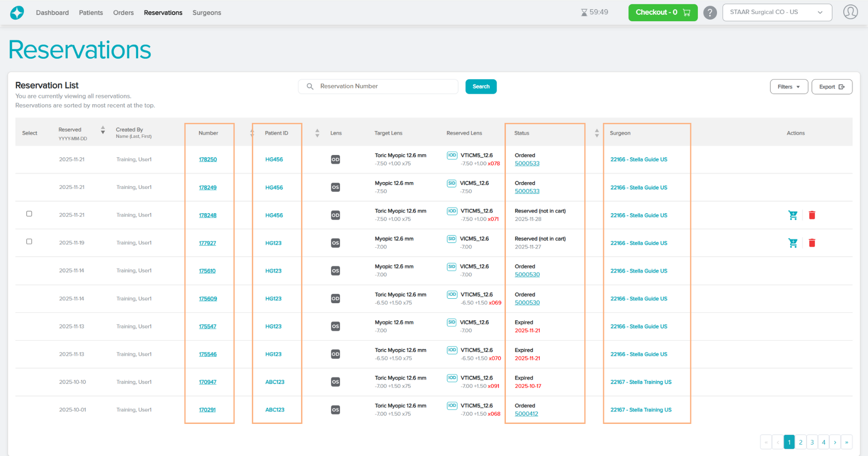Open the help question mark icon
Image resolution: width=868 pixels, height=456 pixels.
[x=710, y=13]
